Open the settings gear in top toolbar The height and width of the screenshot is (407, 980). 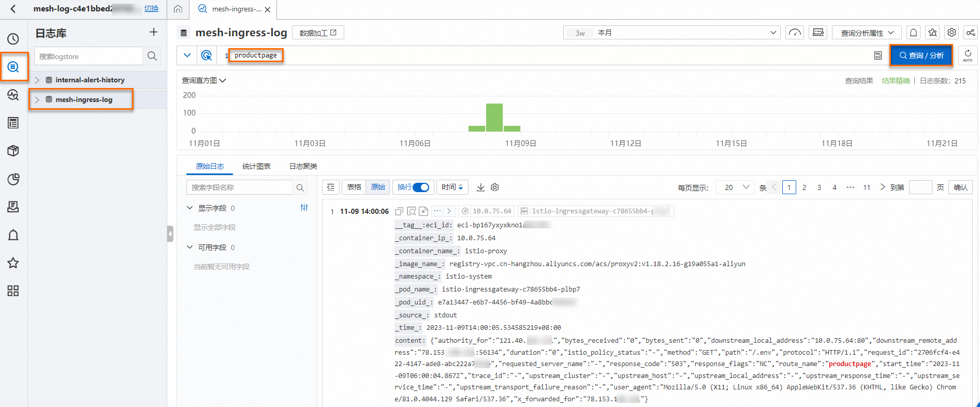[952, 33]
